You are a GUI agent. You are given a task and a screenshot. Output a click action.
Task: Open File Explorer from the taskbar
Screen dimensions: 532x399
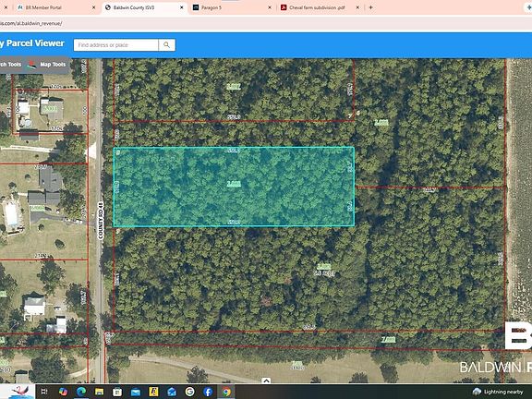coord(99,392)
